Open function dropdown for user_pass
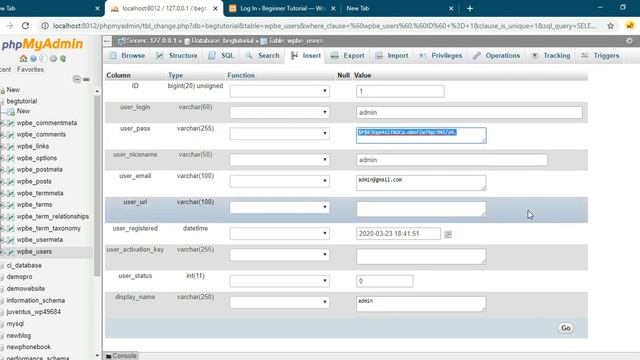 (x=279, y=133)
